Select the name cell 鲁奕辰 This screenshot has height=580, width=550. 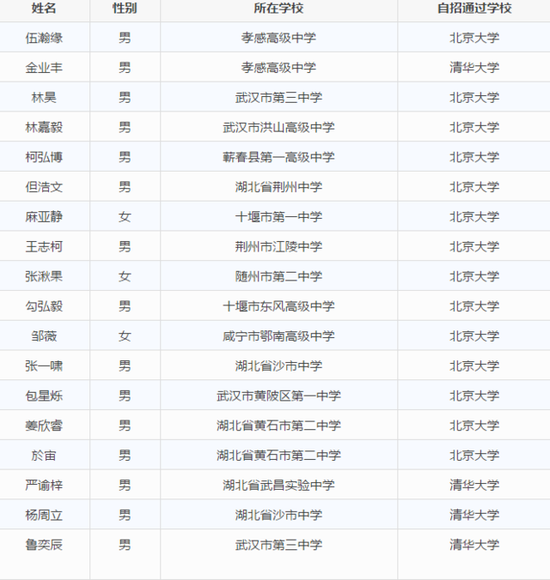(x=44, y=545)
